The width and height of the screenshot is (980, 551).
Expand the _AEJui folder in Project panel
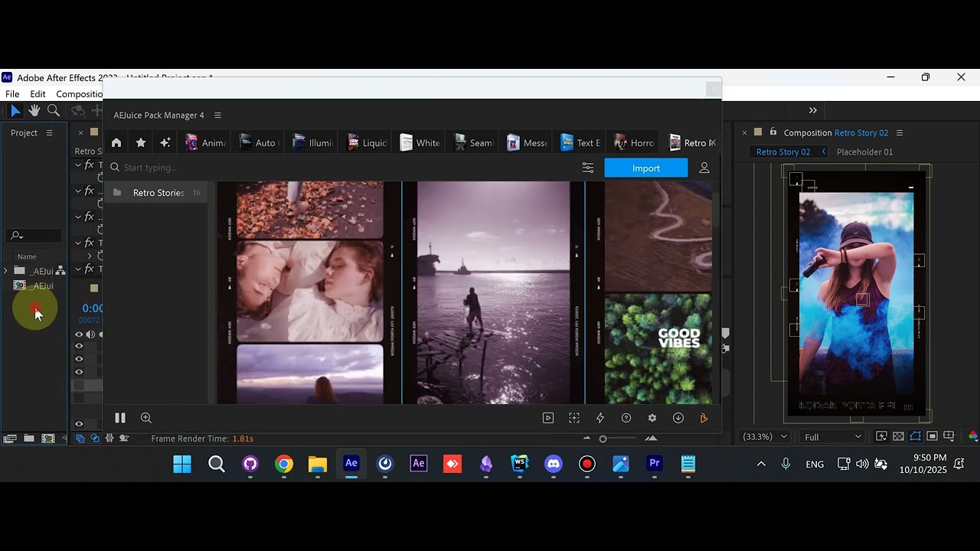tap(6, 271)
